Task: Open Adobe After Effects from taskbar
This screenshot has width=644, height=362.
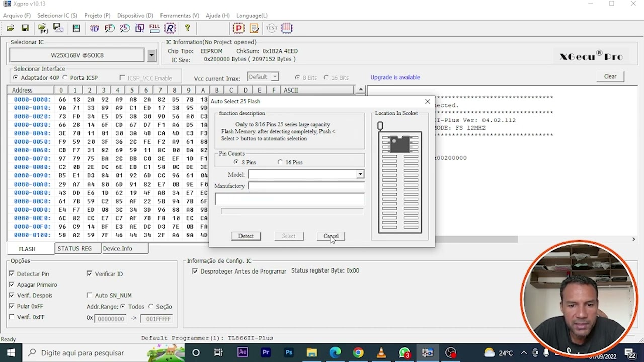Action: pos(243,352)
